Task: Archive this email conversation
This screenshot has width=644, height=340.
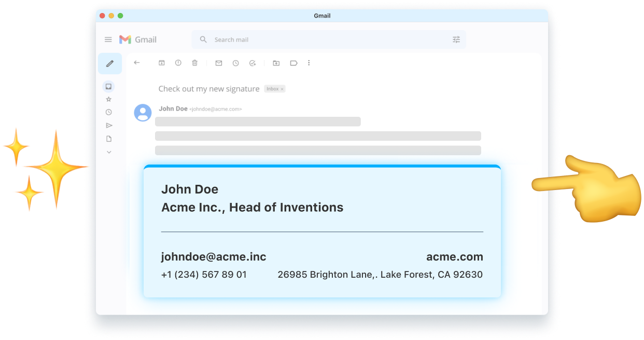Action: 162,63
